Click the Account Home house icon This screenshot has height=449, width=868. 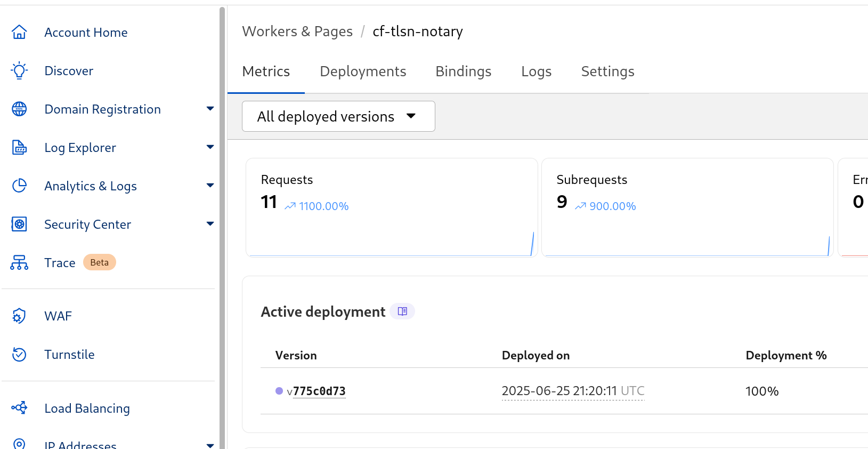(x=19, y=32)
